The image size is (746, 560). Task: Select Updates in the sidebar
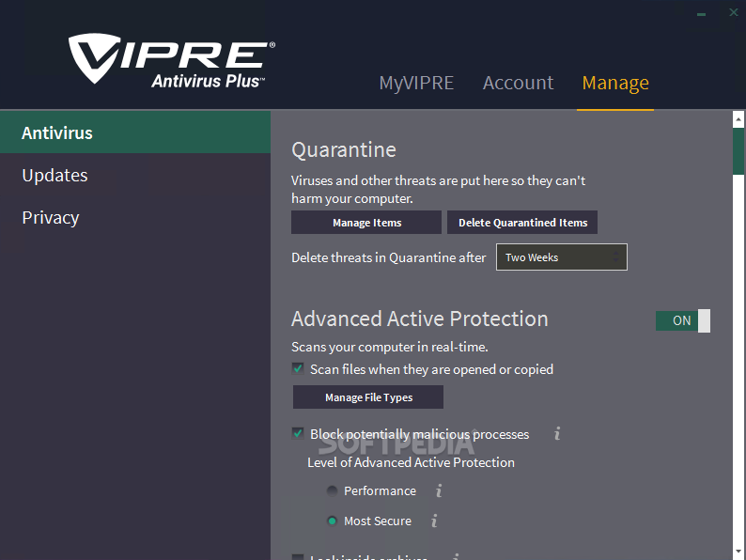pyautogui.click(x=135, y=175)
